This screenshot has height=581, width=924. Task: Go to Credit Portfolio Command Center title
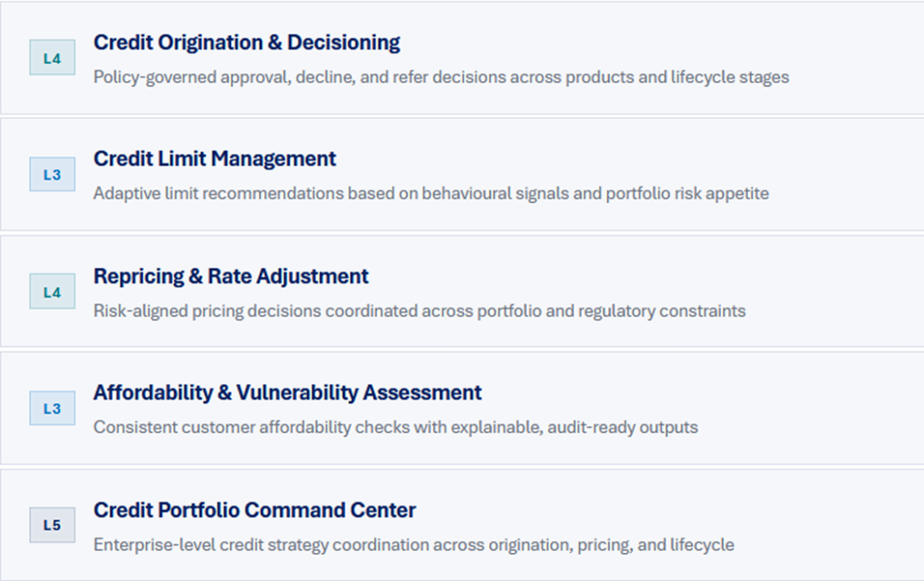point(254,510)
